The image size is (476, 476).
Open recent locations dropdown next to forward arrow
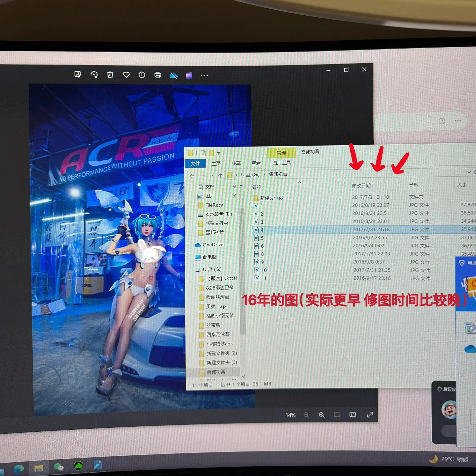[x=212, y=176]
